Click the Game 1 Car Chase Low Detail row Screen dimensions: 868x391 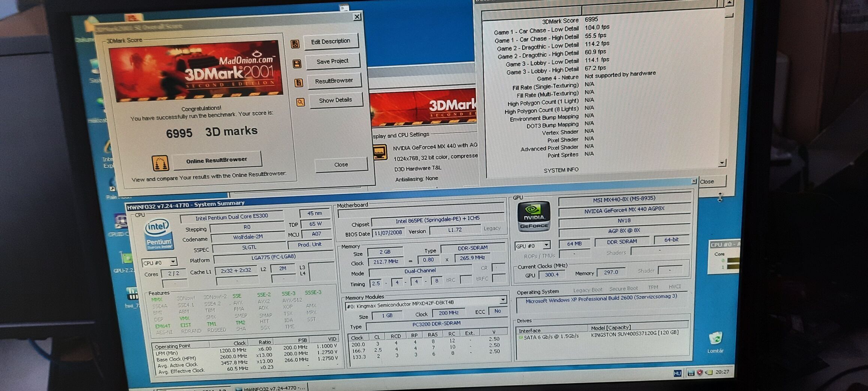coord(552,30)
